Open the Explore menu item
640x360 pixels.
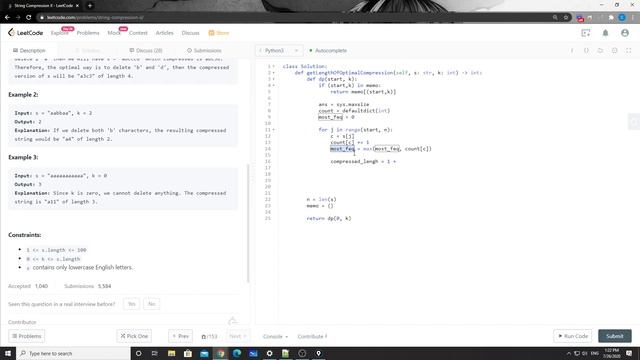point(60,33)
